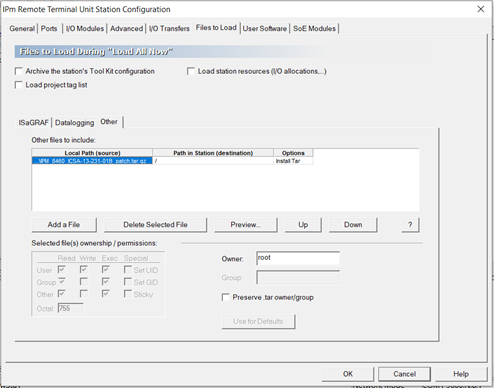Viewport: 494px width, 388px height.
Task: Open Help from the dialog footer
Action: [x=461, y=374]
